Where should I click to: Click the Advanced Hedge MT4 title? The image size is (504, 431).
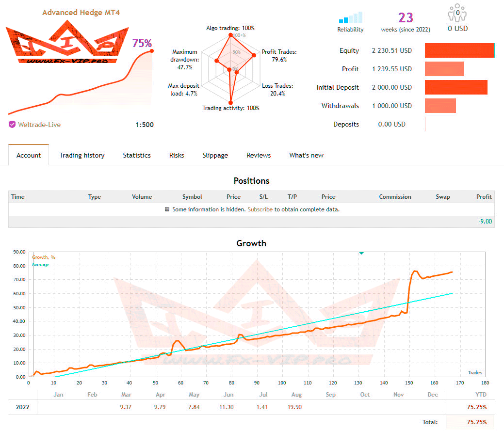pyautogui.click(x=81, y=13)
